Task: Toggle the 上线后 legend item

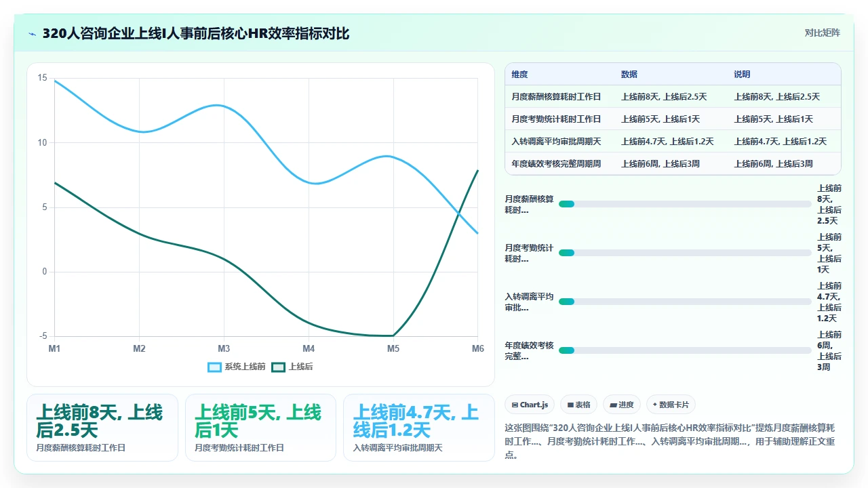Action: (292, 367)
